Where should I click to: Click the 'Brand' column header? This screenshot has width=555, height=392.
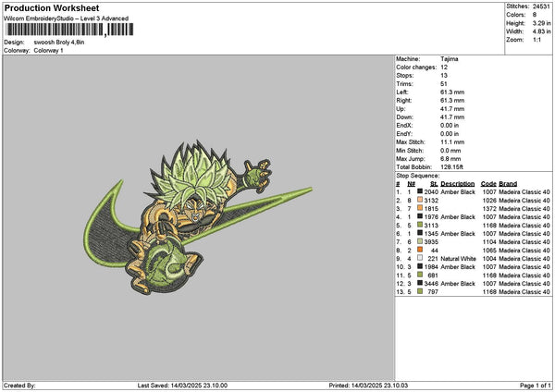coord(508,184)
